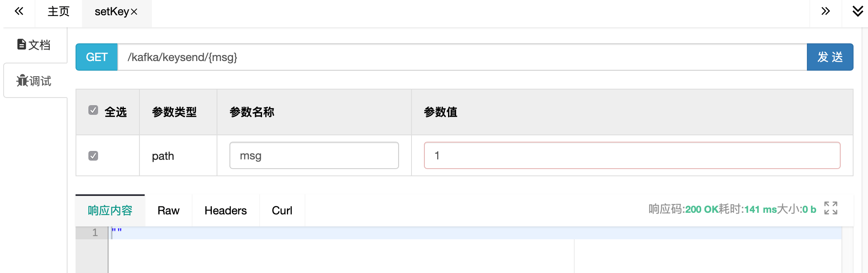Open the Raw response tab

(168, 210)
